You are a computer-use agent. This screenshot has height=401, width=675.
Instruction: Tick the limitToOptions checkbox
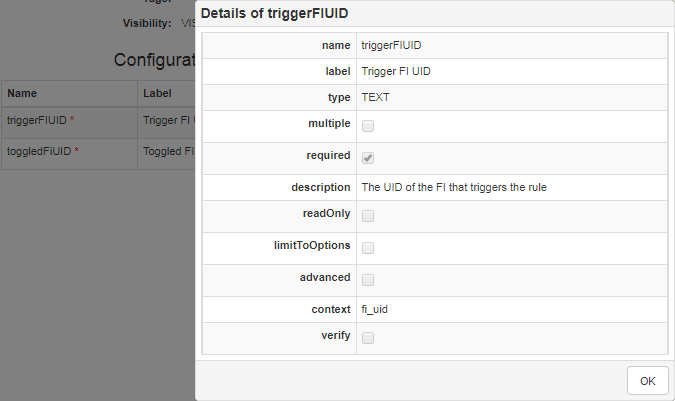pos(368,248)
